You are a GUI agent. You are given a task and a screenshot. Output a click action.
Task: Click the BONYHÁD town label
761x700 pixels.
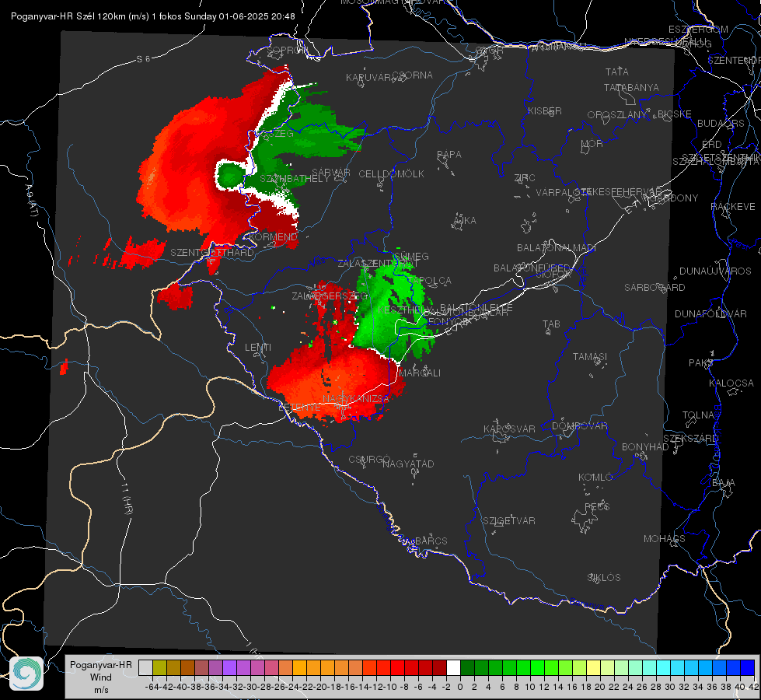coord(645,447)
